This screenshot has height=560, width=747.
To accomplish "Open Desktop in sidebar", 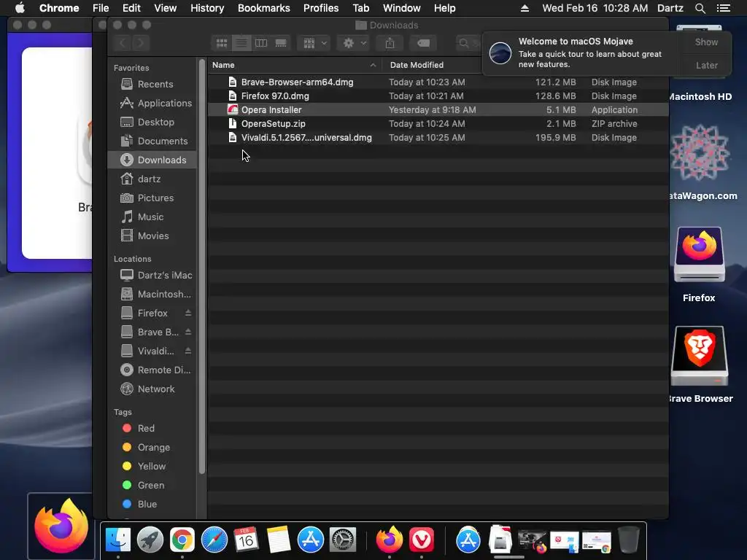I will (x=152, y=122).
